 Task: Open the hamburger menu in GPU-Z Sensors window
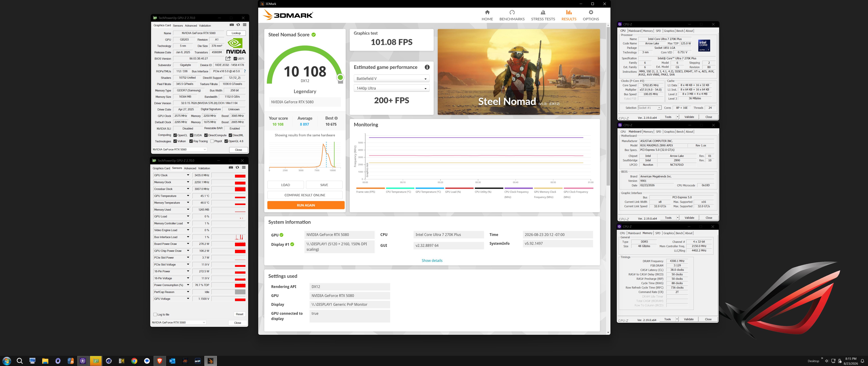click(x=244, y=167)
